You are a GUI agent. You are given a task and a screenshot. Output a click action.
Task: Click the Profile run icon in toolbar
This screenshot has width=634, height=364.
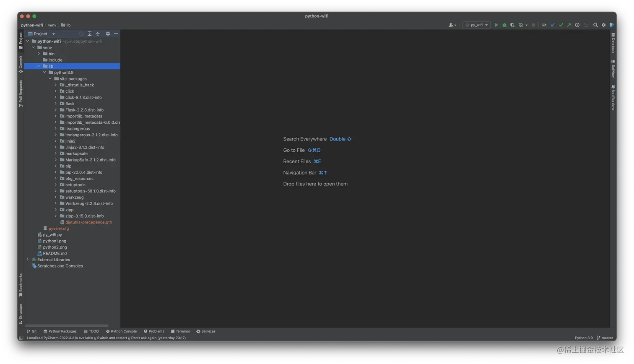(x=521, y=25)
